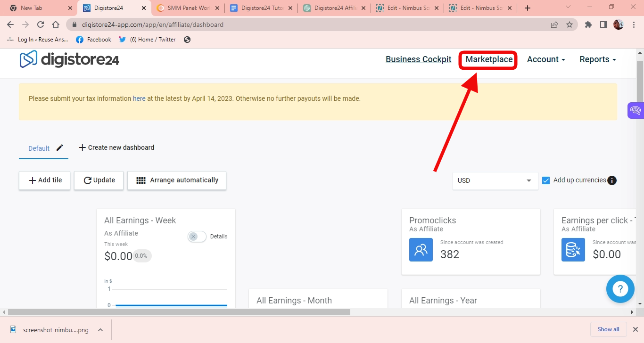Click Show all downloads button
Image resolution: width=644 pixels, height=343 pixels.
click(x=609, y=329)
